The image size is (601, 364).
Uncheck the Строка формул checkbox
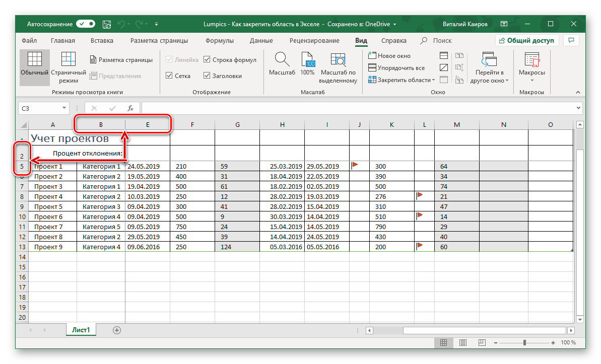coord(207,60)
